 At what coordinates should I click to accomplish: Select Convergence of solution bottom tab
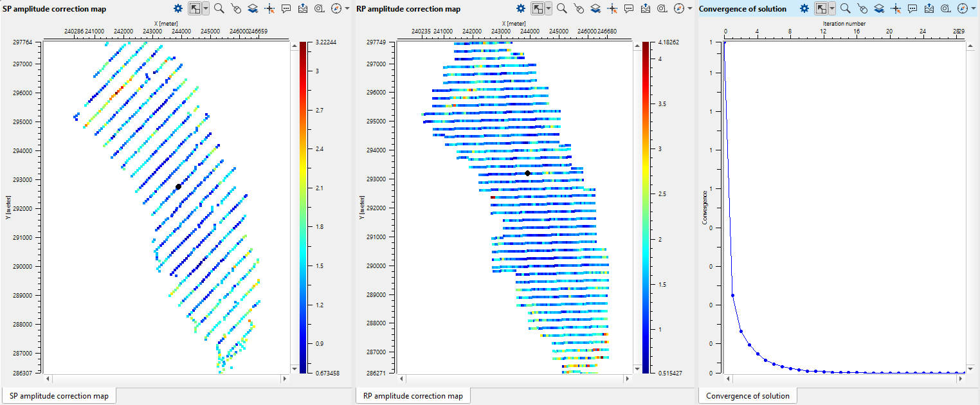747,395
